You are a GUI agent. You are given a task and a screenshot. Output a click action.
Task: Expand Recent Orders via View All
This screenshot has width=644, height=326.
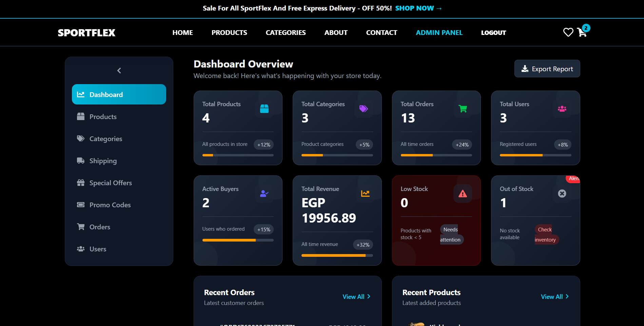point(356,297)
